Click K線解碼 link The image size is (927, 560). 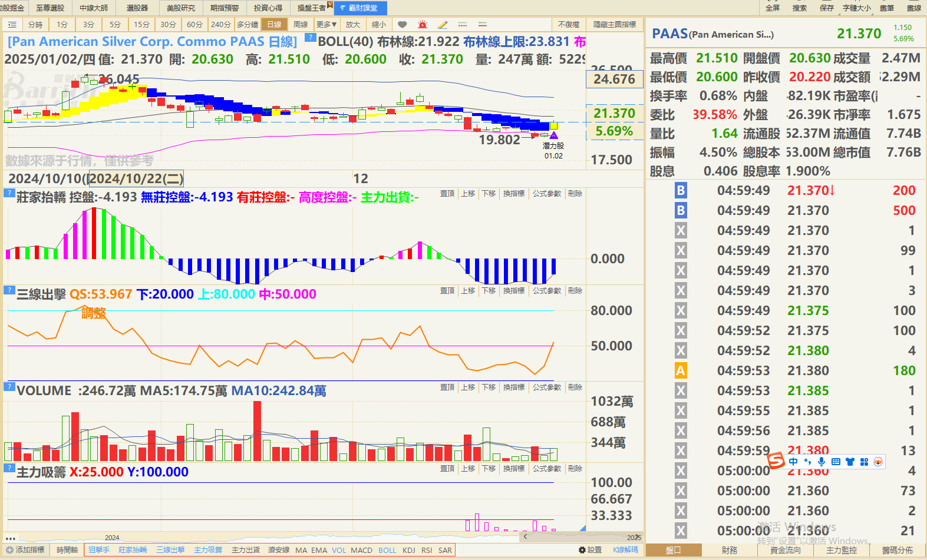point(626,550)
